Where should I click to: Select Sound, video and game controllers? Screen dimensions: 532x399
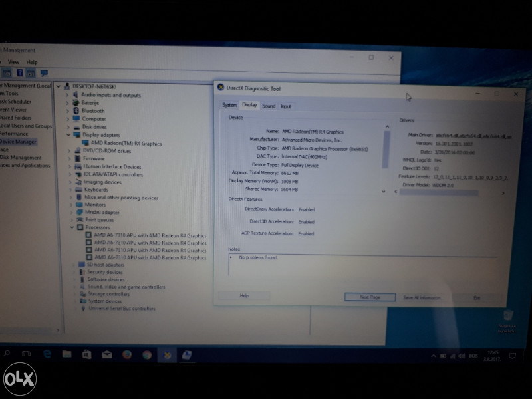point(126,287)
